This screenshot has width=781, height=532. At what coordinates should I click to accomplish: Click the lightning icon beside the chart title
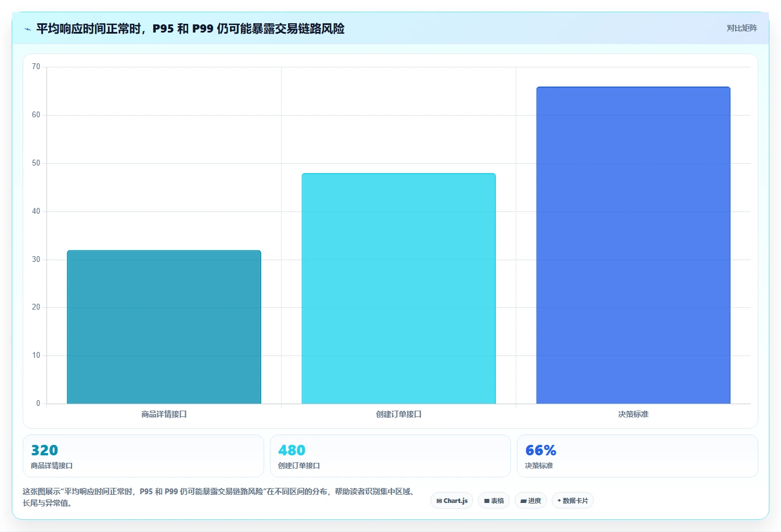[x=27, y=29]
